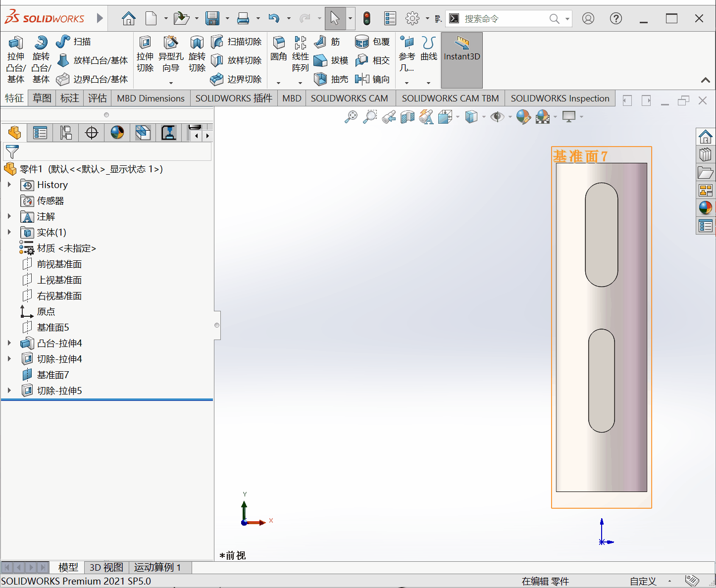Expand the 切除-拉伸5 feature

tap(9, 391)
